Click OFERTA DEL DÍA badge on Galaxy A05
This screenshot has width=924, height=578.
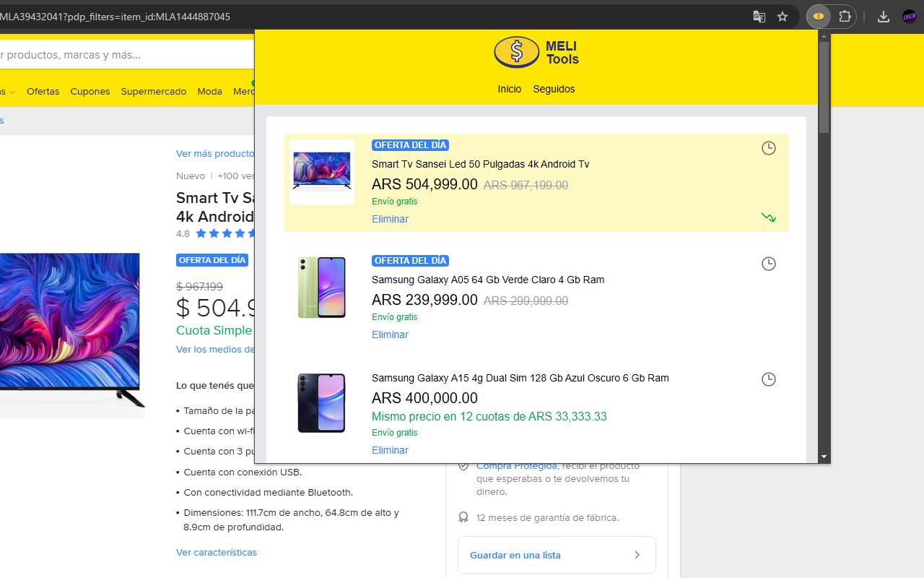click(410, 261)
